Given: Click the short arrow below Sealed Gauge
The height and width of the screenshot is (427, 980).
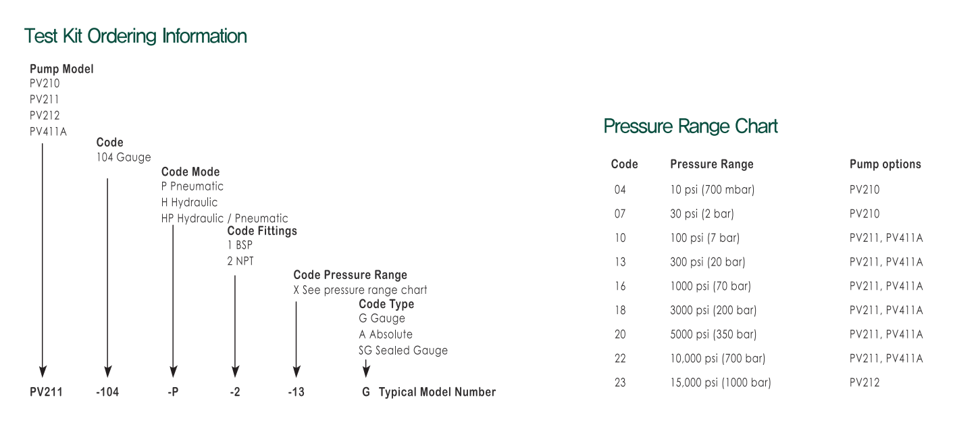Looking at the screenshot, I should (366, 368).
